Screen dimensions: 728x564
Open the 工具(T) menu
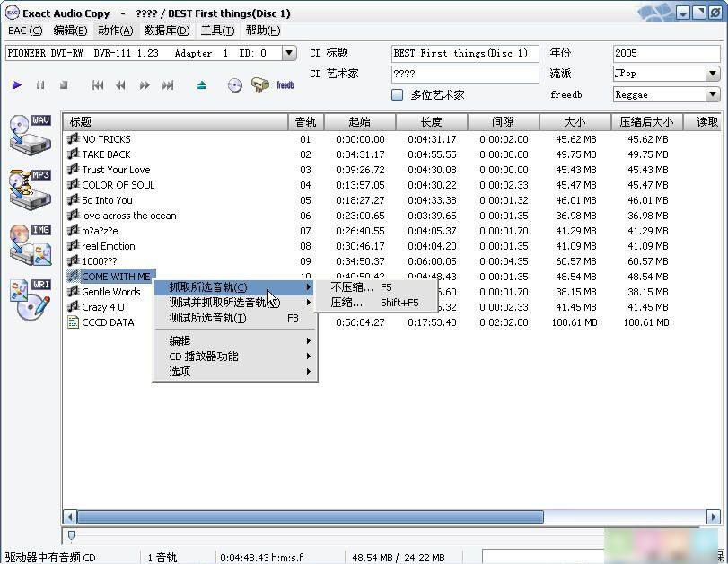(x=217, y=31)
